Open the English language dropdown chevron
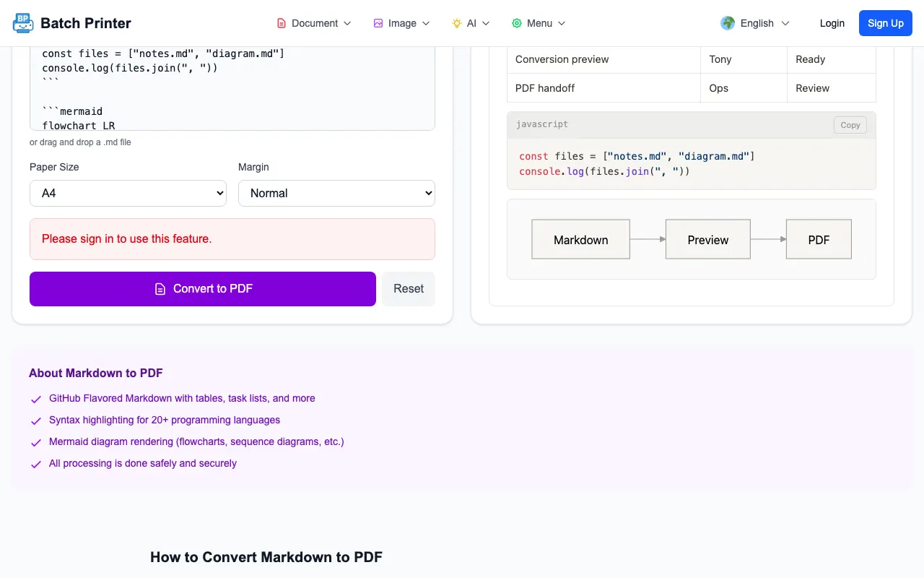The width and height of the screenshot is (924, 578). tap(785, 23)
